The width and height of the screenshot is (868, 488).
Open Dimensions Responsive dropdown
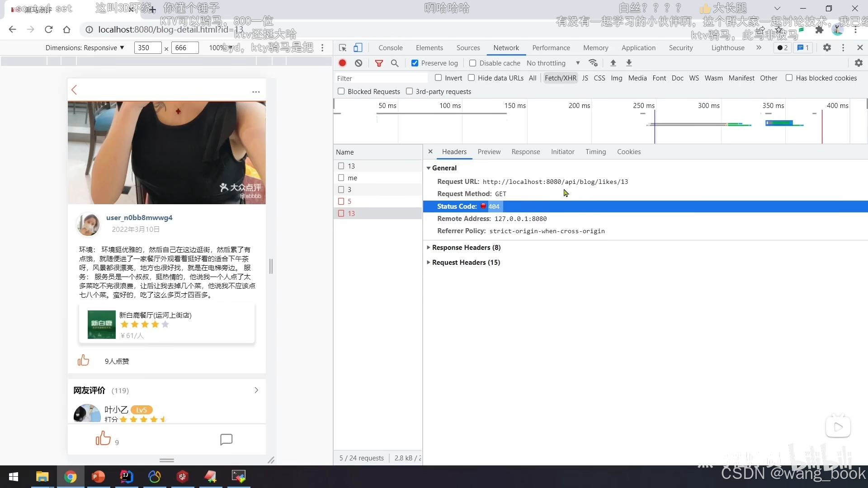pos(85,48)
